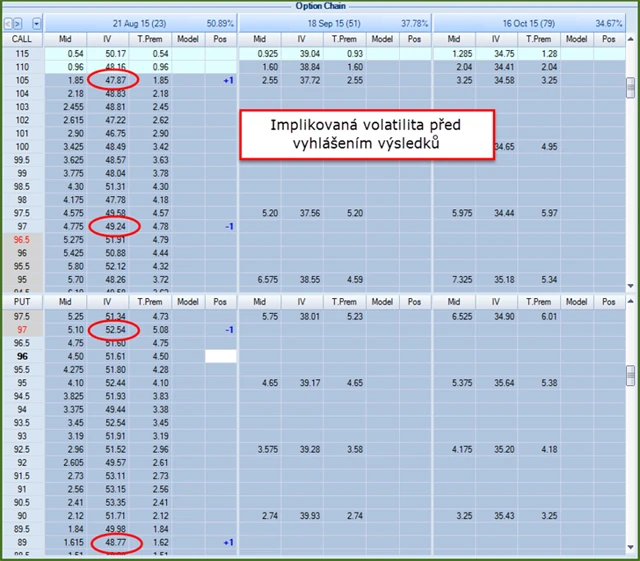The height and width of the screenshot is (561, 640).
Task: Click IV value 51.31 in CALL 98.5 row
Action: tap(116, 187)
